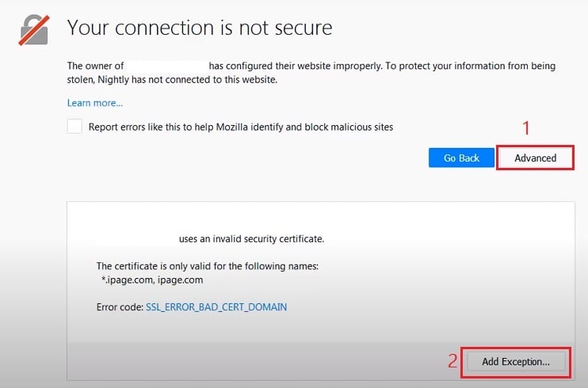Click the 'uses an invalid security certificate' text
The width and height of the screenshot is (588, 388).
click(x=252, y=239)
